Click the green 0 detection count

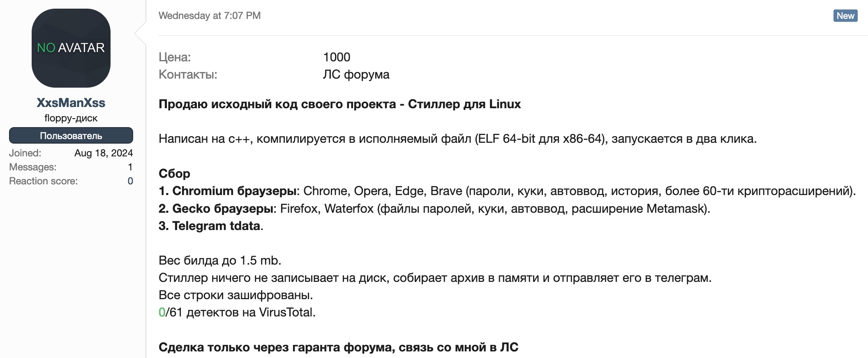point(162,312)
